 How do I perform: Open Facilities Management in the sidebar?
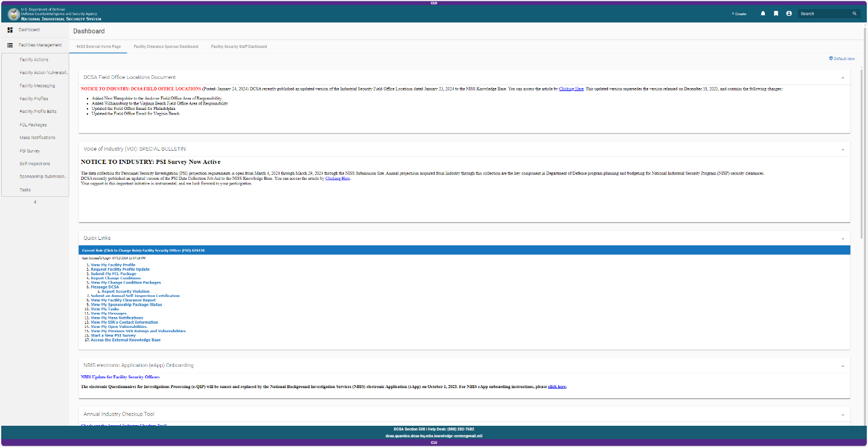pyautogui.click(x=35, y=45)
